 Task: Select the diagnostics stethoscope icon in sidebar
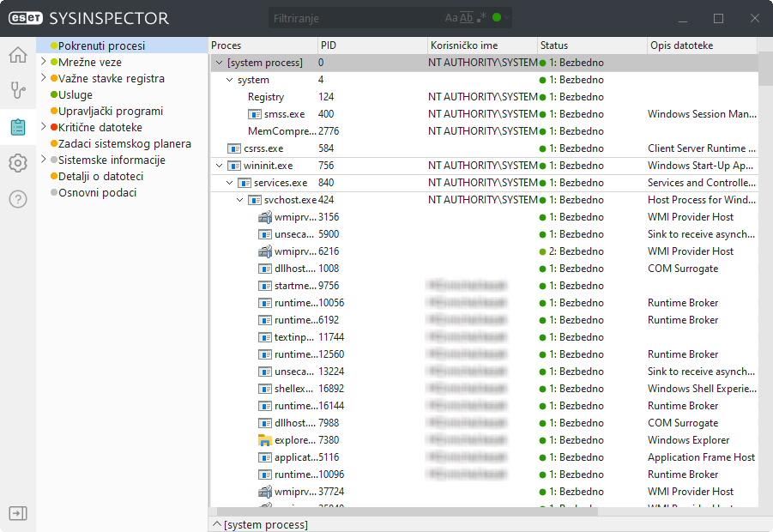[x=17, y=90]
